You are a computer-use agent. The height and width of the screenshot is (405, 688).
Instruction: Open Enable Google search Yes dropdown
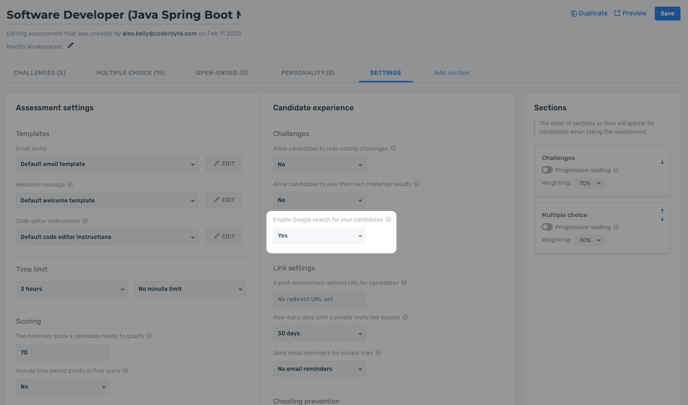tap(319, 236)
